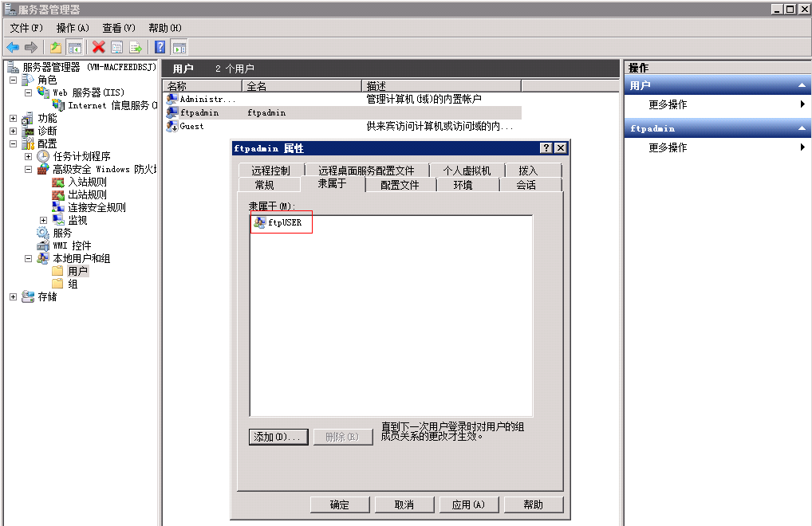
Task: Click the outbound rules icon
Action: pos(58,195)
